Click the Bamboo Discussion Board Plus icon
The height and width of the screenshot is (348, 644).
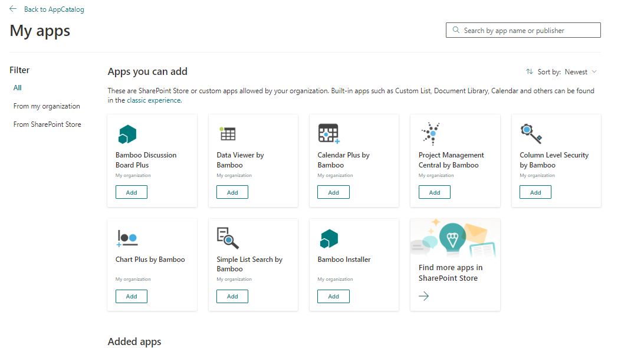tap(127, 134)
